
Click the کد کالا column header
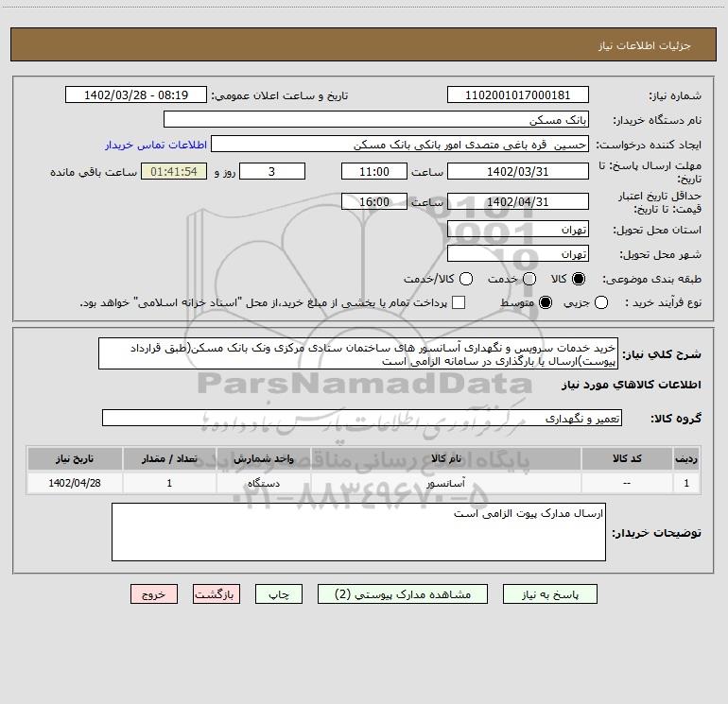pos(627,458)
